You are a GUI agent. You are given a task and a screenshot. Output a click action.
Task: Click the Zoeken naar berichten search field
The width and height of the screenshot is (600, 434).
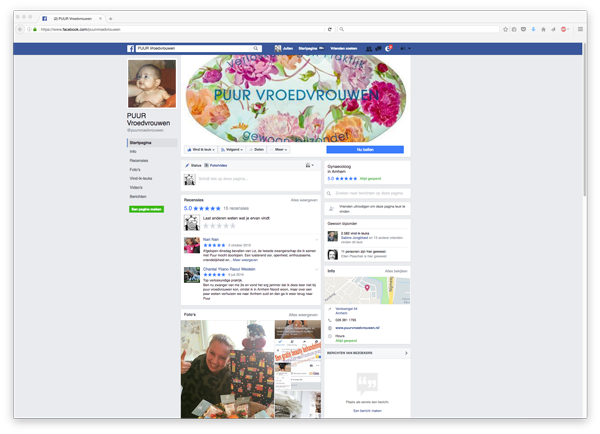point(367,193)
